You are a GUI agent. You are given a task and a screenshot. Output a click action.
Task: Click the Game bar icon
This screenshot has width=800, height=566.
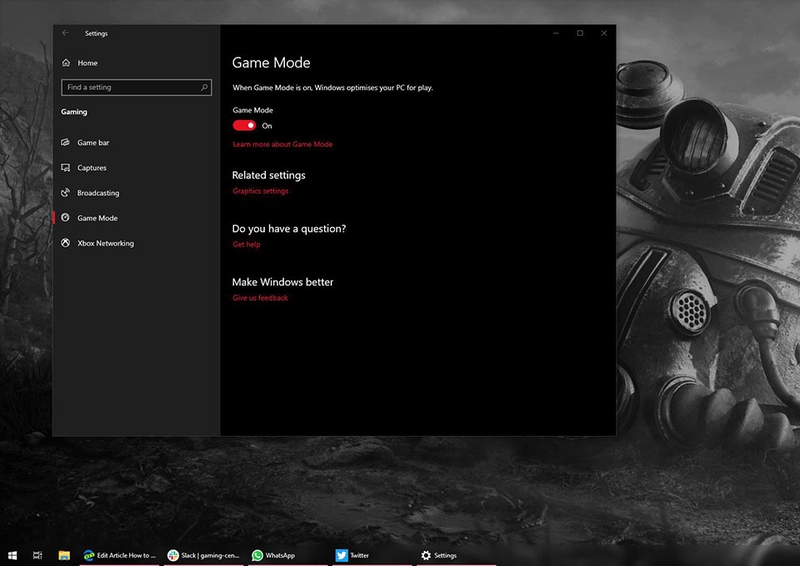[65, 142]
